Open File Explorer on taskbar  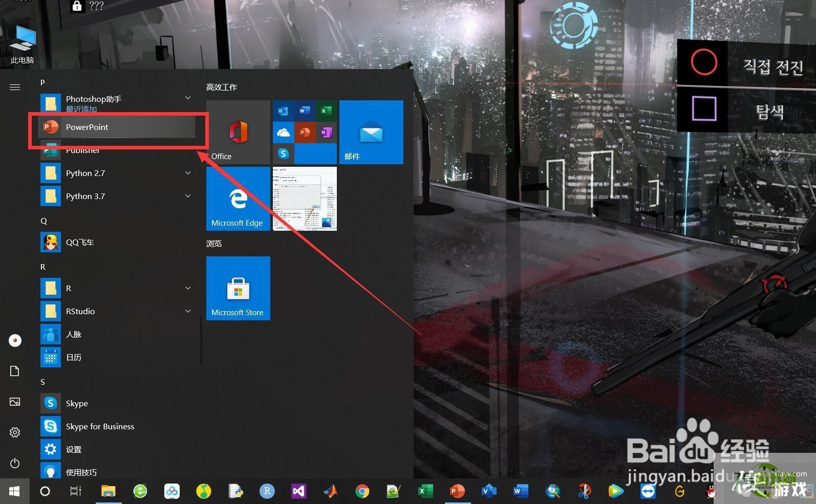[x=108, y=491]
